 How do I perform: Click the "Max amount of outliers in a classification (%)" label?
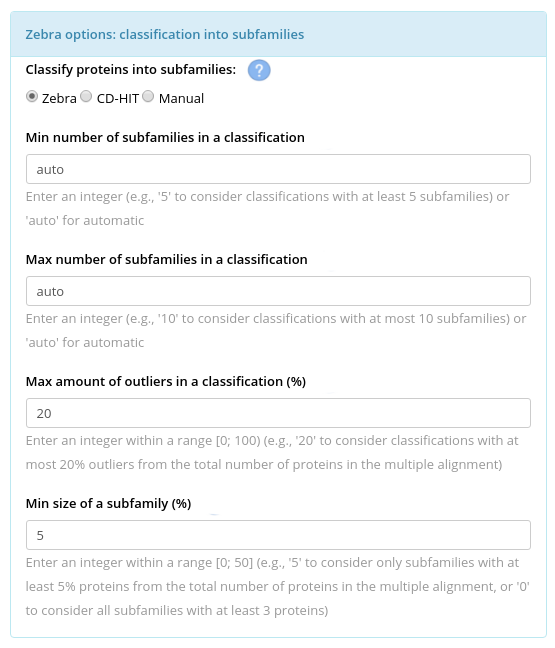[166, 381]
